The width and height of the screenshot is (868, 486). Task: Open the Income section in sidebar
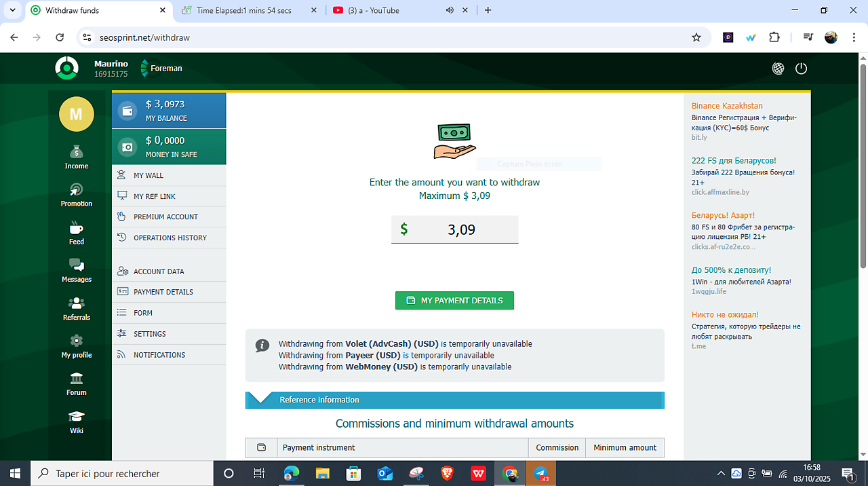point(76,157)
